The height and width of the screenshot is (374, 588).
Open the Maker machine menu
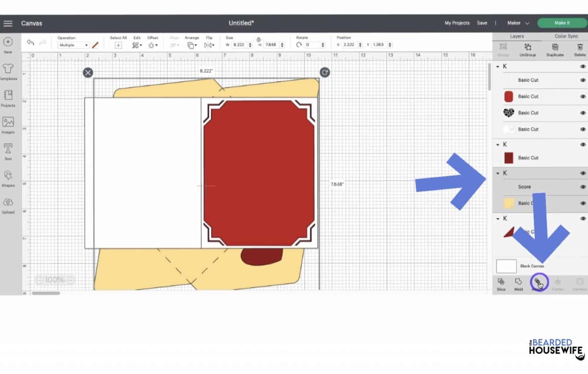coord(517,23)
